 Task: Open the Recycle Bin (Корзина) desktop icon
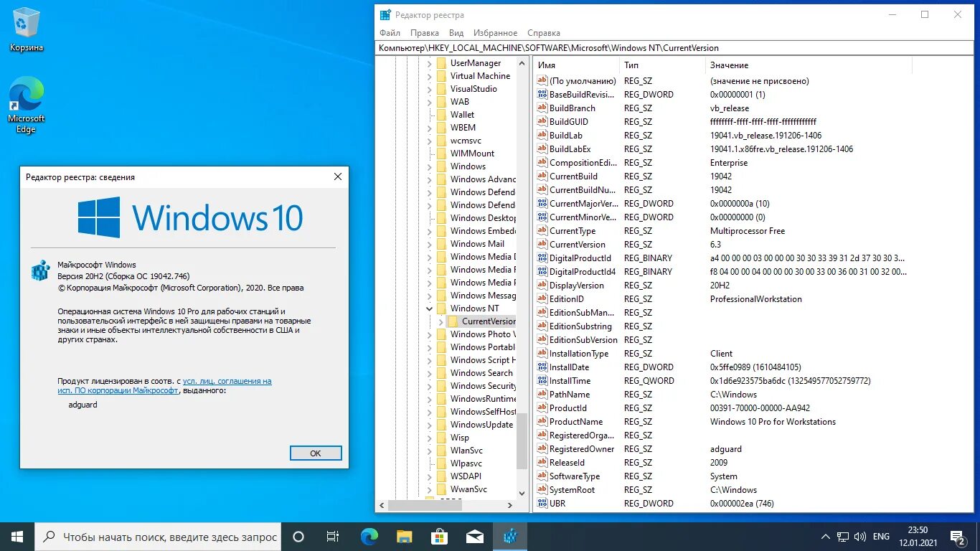click(27, 30)
